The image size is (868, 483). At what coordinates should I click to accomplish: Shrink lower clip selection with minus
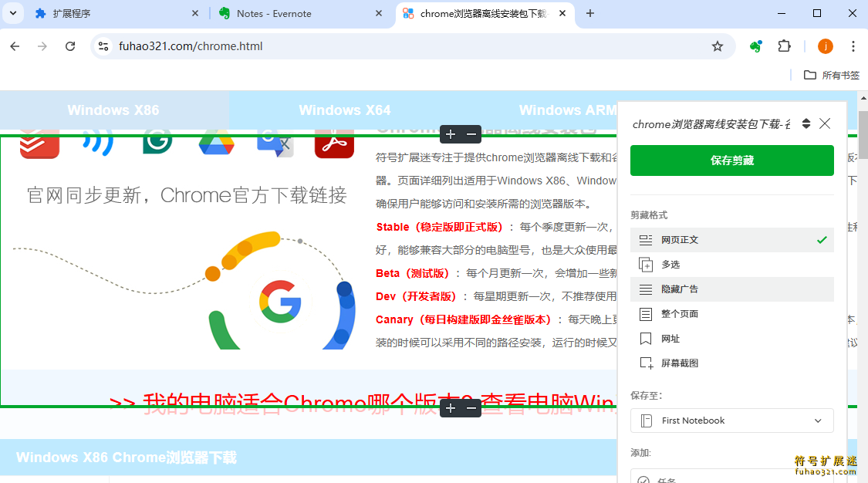pyautogui.click(x=471, y=408)
